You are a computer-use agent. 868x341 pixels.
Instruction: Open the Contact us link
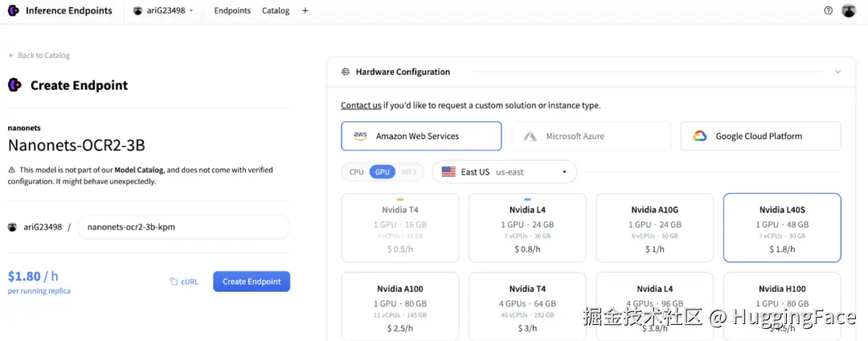pyautogui.click(x=361, y=105)
